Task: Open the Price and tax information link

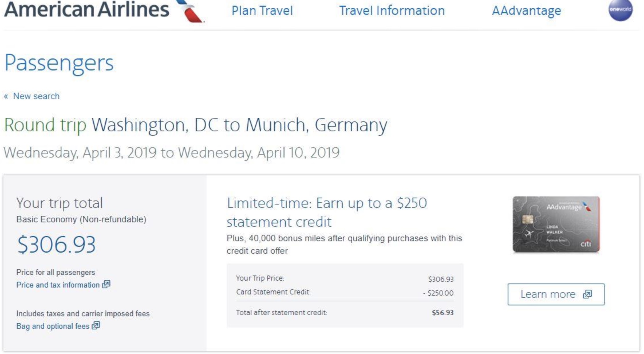Action: click(x=58, y=285)
